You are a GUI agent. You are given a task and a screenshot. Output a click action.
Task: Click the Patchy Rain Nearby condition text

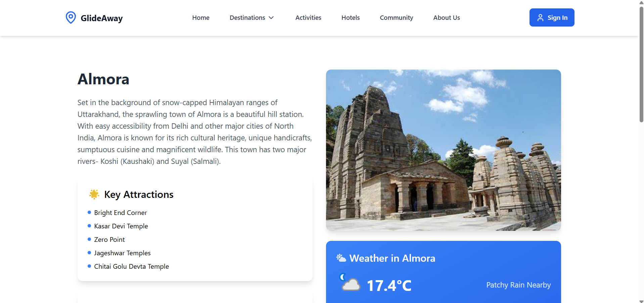[518, 285]
